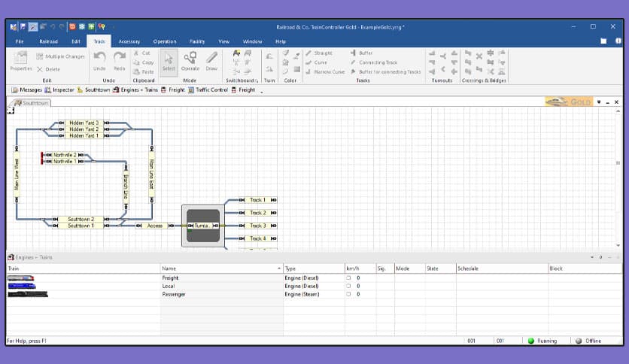The image size is (629, 364).
Task: Click Buffer for connecting Tracks tool
Action: (x=385, y=71)
